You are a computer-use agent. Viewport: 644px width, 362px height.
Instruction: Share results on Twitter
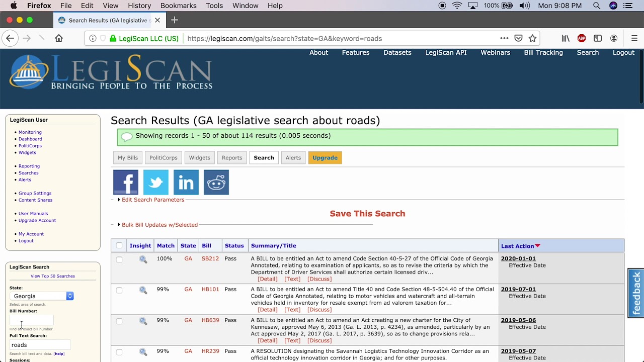tap(156, 182)
